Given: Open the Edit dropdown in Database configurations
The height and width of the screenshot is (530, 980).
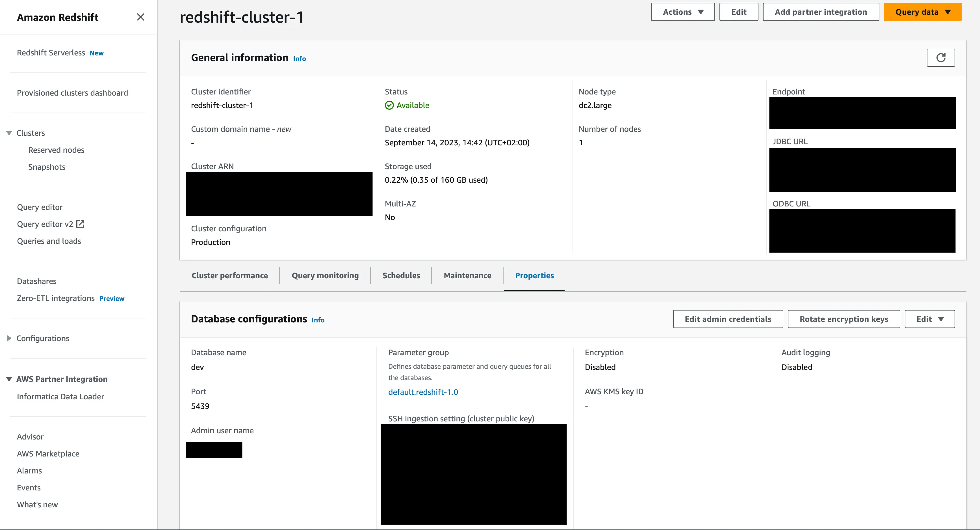Looking at the screenshot, I should [x=929, y=319].
